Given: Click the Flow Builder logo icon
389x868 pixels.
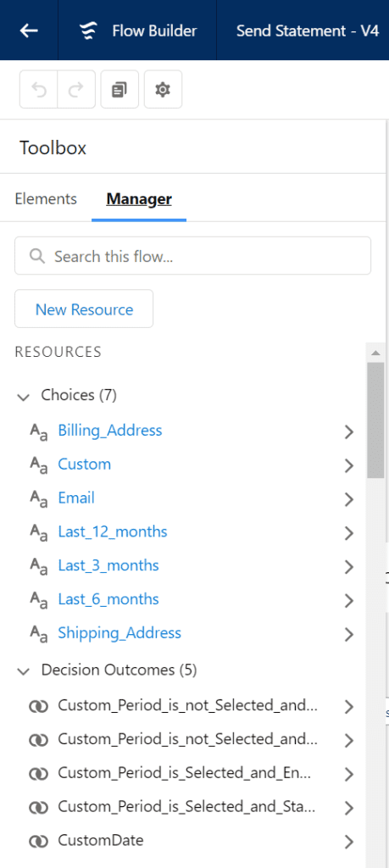Looking at the screenshot, I should 87,31.
